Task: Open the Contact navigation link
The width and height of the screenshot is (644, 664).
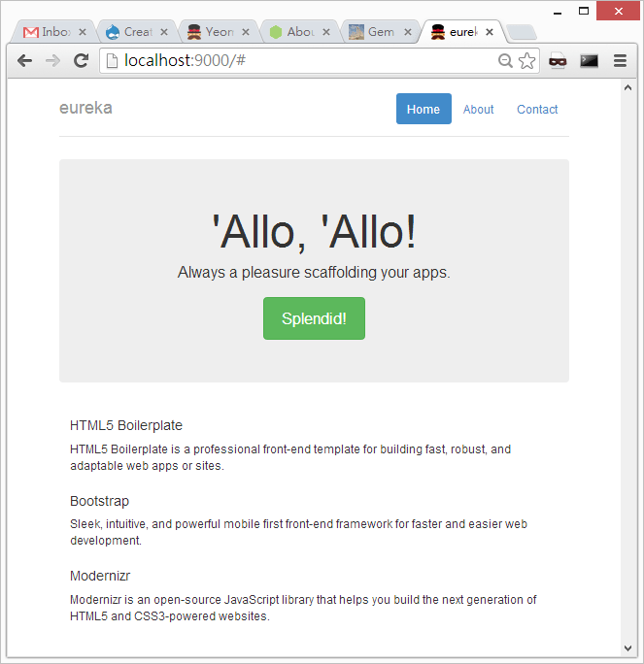Action: [x=537, y=110]
